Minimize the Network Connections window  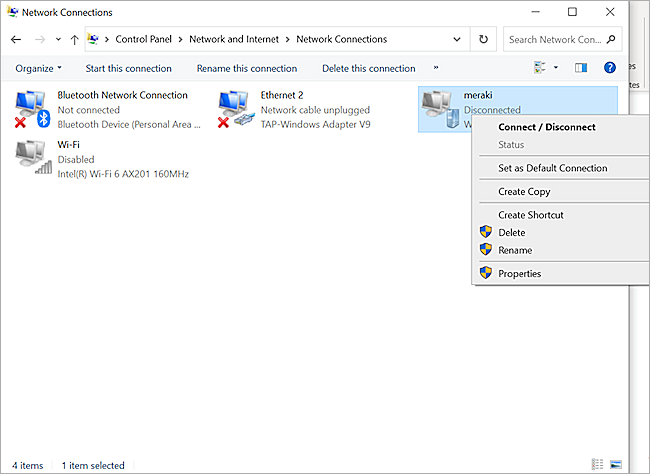pos(536,12)
